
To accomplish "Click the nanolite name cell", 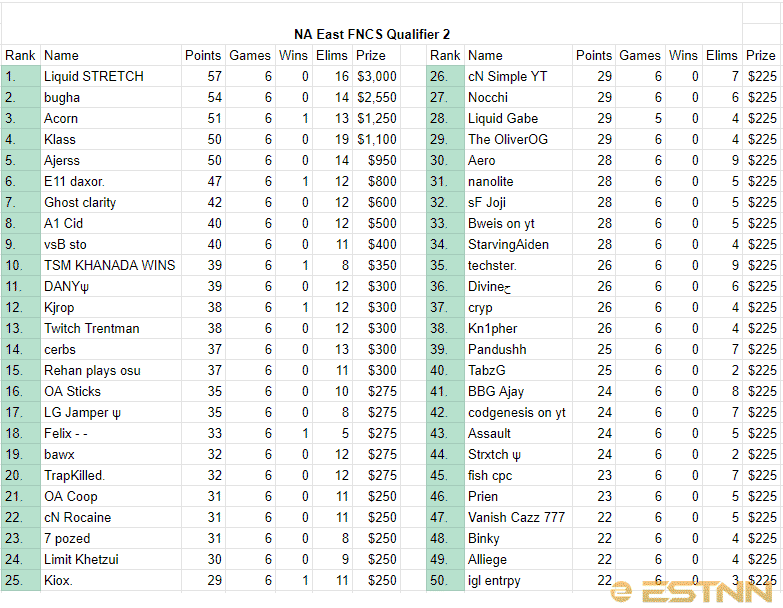I will coord(518,181).
